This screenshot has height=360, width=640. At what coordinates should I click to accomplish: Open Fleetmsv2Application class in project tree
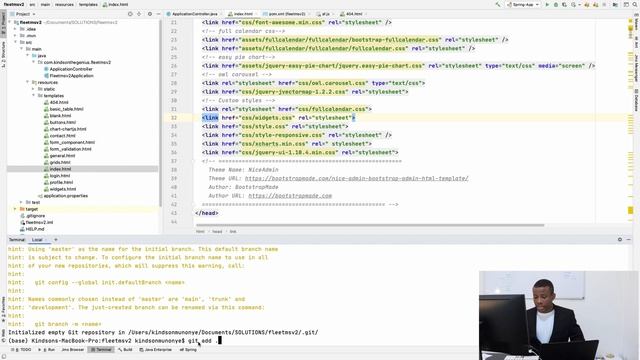point(69,76)
